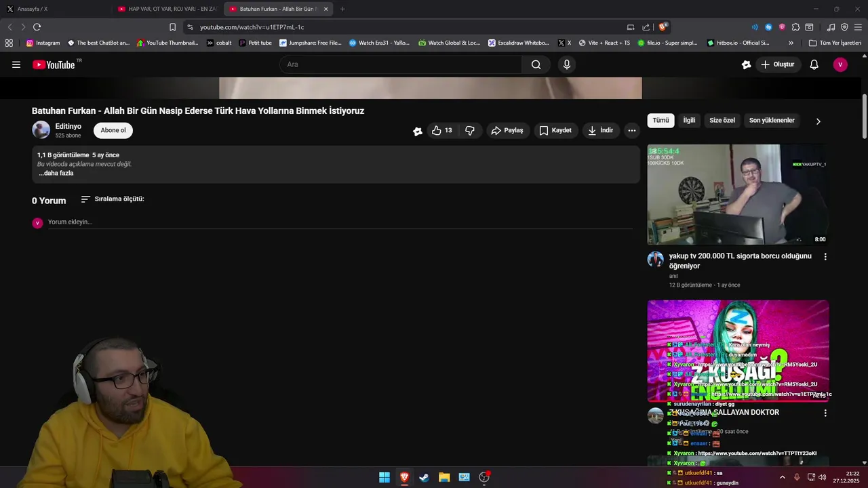868x488 pixels.
Task: Open Oluştur create menu
Action: (777, 64)
